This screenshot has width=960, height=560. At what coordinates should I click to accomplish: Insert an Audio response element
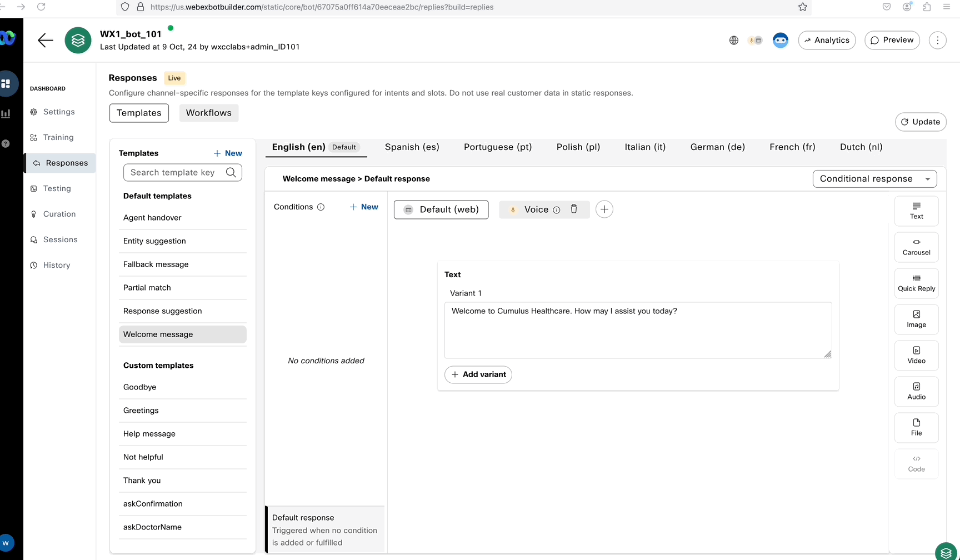pos(916,391)
